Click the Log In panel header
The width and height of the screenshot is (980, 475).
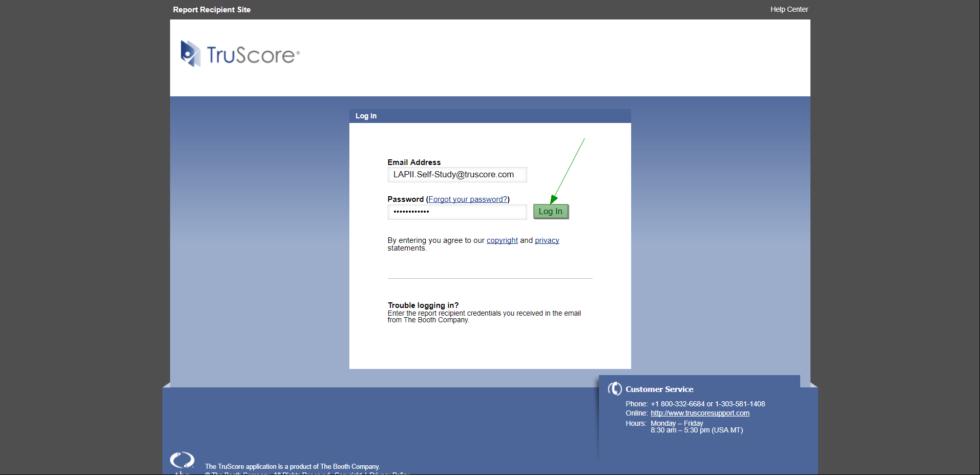pos(490,116)
